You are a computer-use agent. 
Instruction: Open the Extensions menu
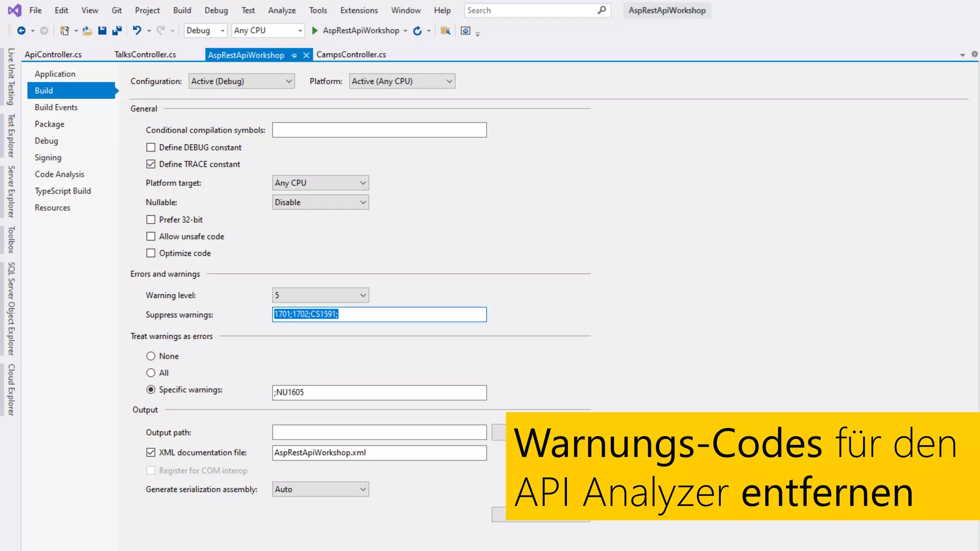359,10
